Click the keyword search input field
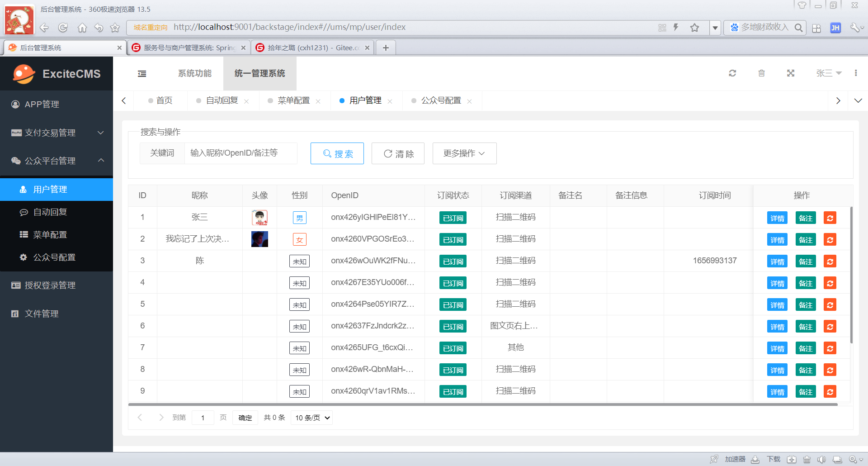Screen dimensions: 868x466 (x=241, y=153)
